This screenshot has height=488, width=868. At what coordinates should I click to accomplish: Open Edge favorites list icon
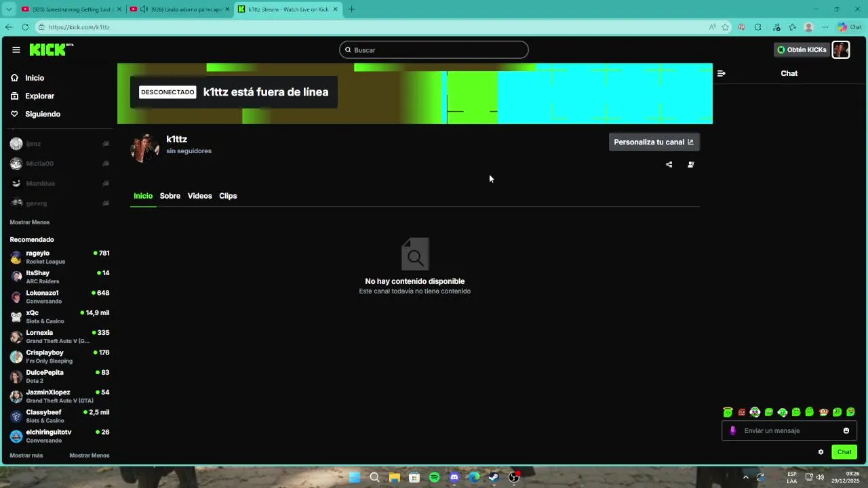[x=792, y=27]
